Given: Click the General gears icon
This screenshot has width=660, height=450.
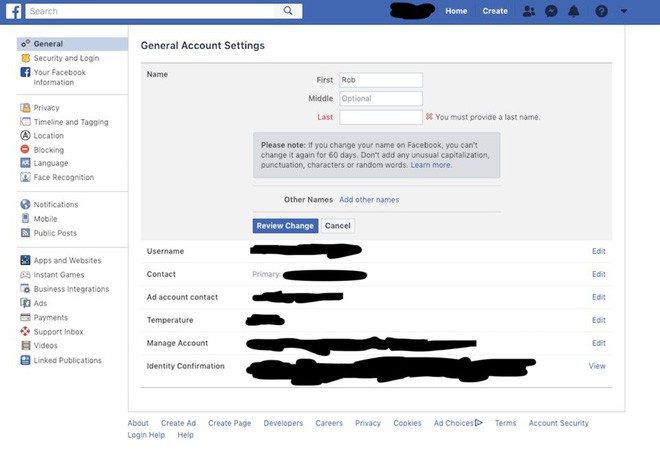Looking at the screenshot, I should (x=25, y=43).
